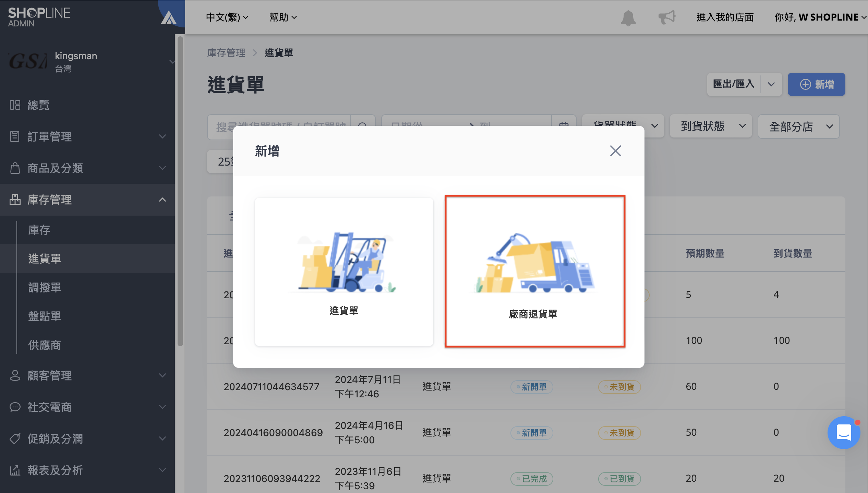Screen dimensions: 868x493
Task: Click the blue 新增 button
Action: [x=816, y=84]
